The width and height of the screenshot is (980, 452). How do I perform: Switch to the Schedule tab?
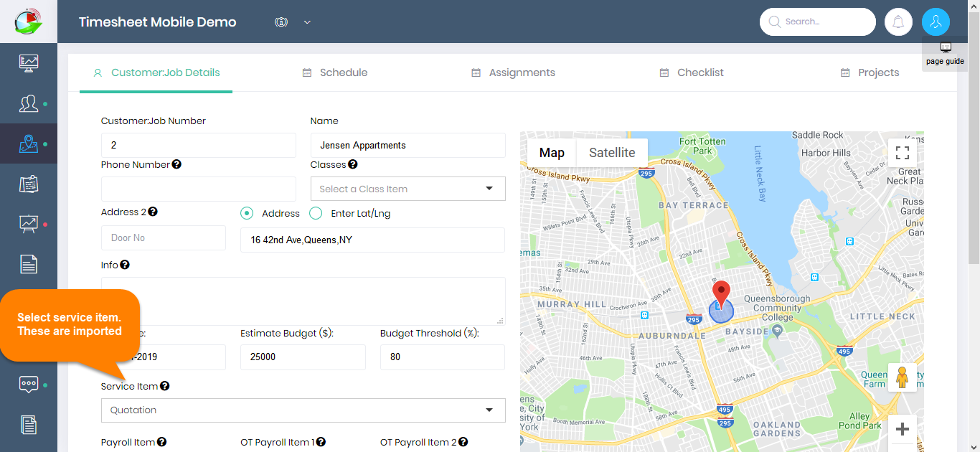[x=334, y=72]
